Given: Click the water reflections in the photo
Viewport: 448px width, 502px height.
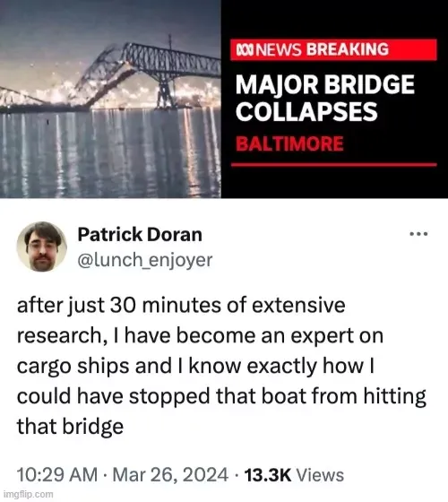Looking at the screenshot, I should coord(110,153).
